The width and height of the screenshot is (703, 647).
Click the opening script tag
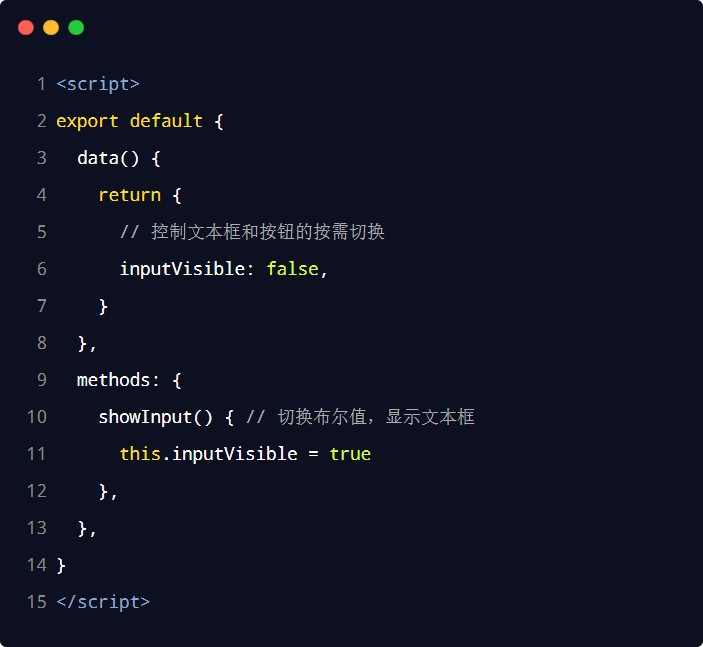(x=98, y=84)
